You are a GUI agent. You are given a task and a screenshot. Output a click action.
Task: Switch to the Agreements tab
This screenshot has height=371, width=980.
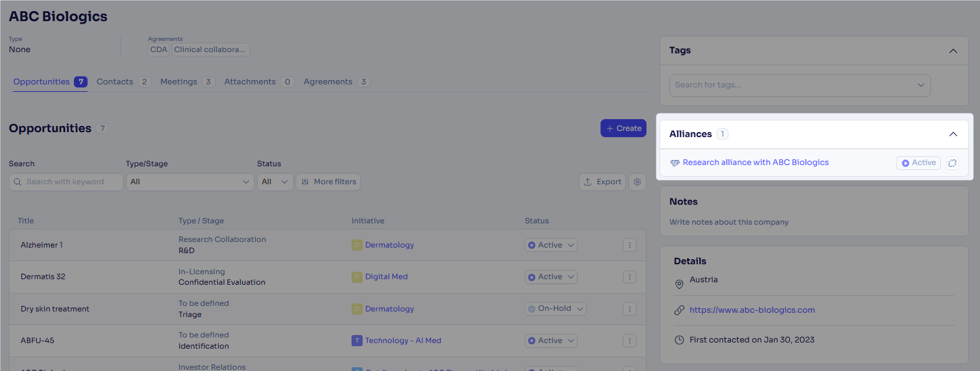pos(337,82)
